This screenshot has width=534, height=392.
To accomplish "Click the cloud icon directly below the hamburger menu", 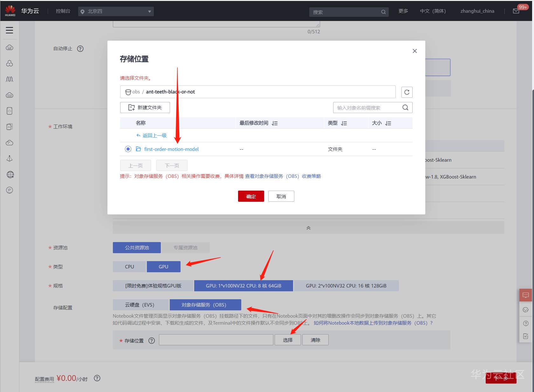I will [10, 48].
